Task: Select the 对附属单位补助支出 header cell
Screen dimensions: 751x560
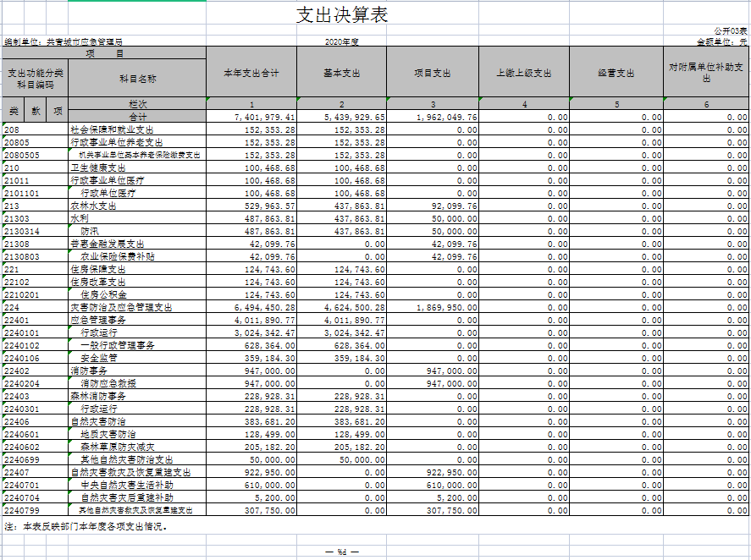Action: 705,73
